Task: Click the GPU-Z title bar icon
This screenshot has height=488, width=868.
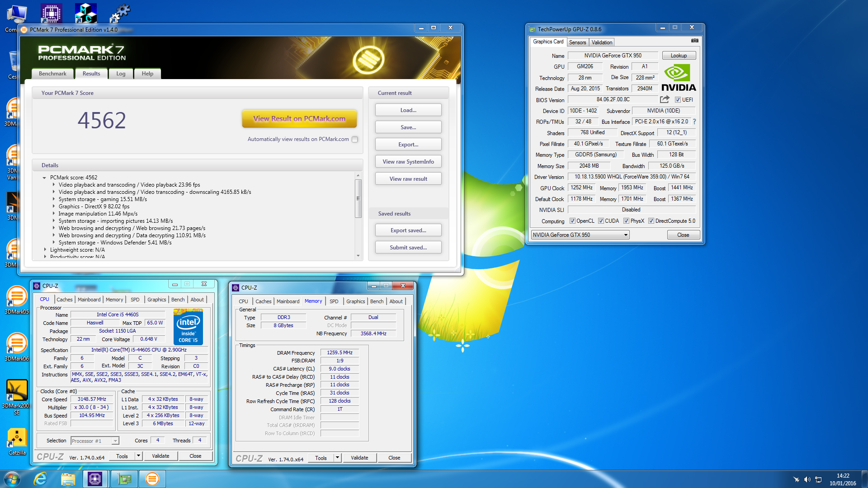Action: click(532, 29)
